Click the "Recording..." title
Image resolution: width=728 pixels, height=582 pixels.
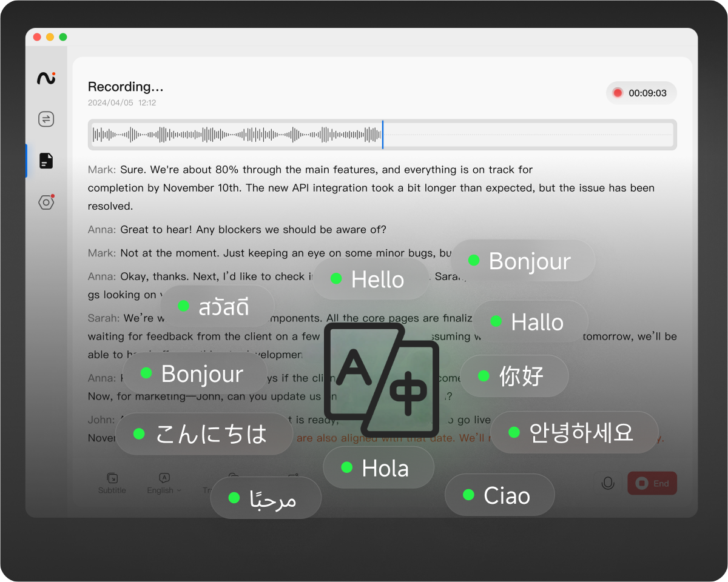(126, 87)
